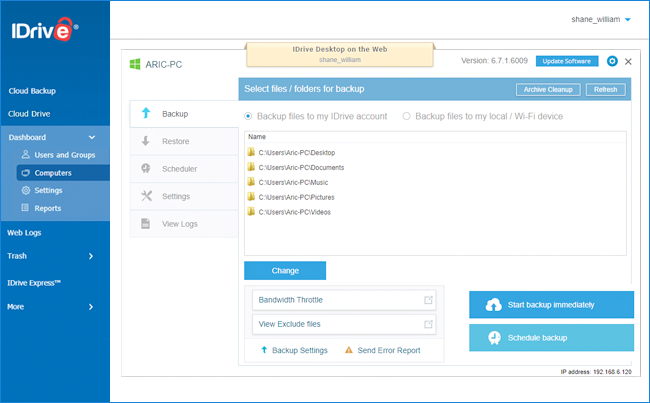Viewport: 650px width, 403px height.
Task: Open the Send Error Report link
Action: point(389,350)
